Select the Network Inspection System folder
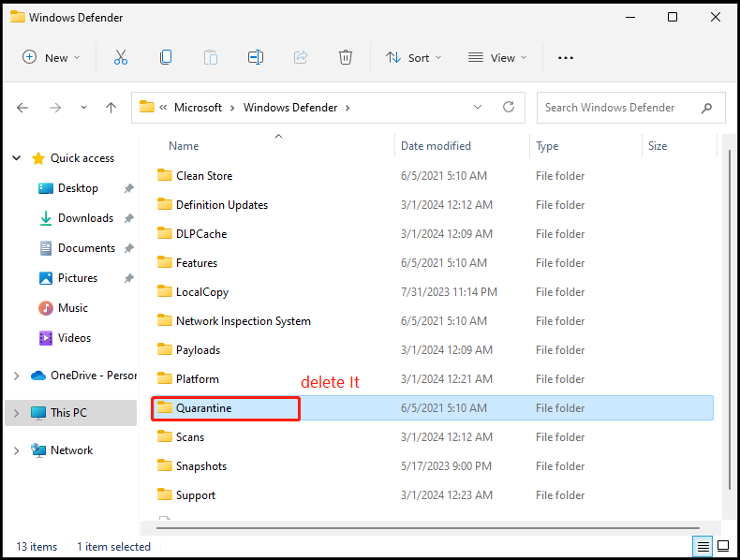The width and height of the screenshot is (740, 560). point(243,321)
